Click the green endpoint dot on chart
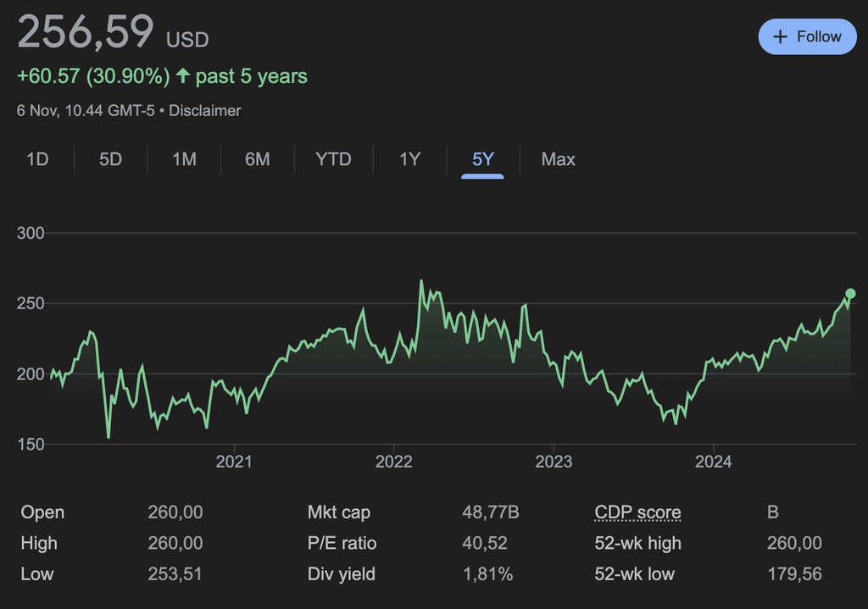 850,294
